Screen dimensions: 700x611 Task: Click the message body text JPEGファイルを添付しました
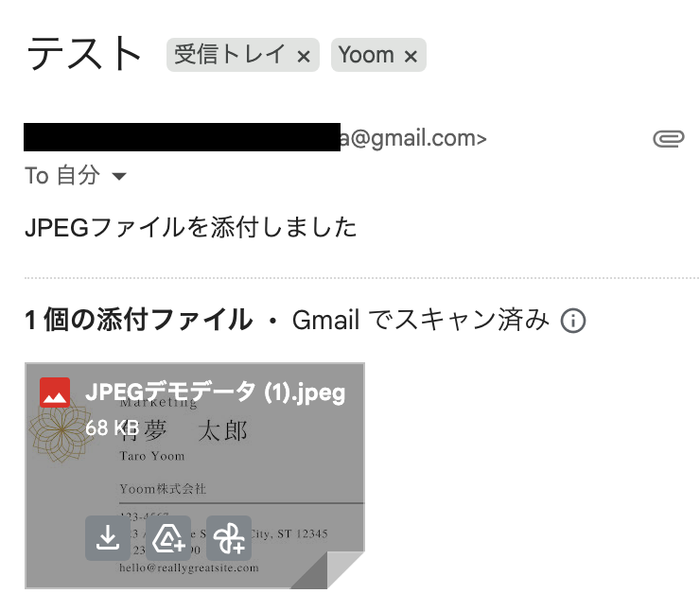click(x=191, y=227)
